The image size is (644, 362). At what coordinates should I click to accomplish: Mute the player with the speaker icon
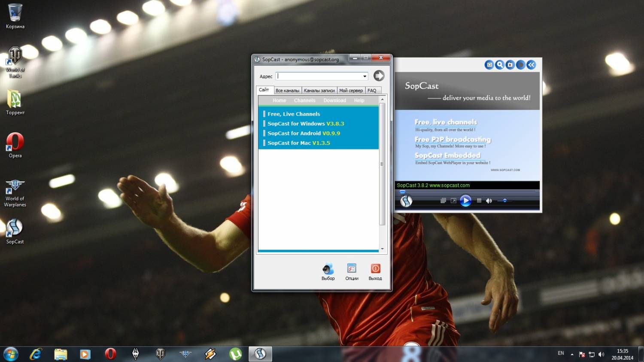point(489,201)
